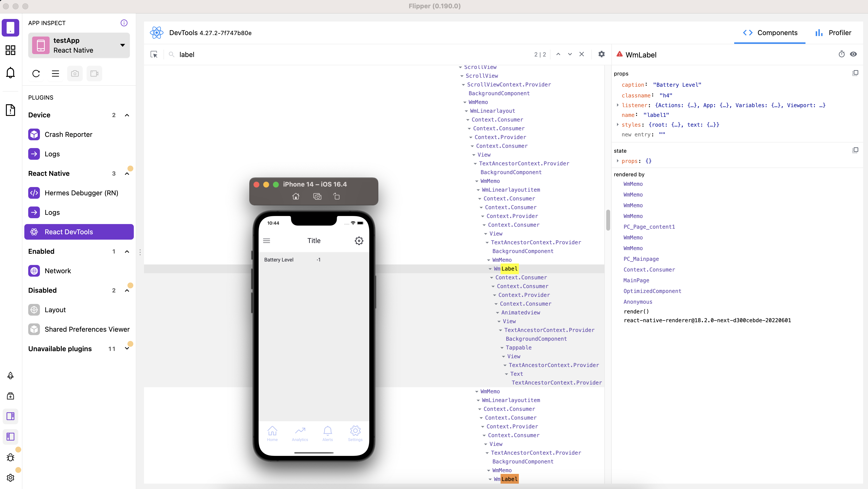This screenshot has width=868, height=489.
Task: Click copy props to clipboard icon
Action: [x=855, y=73]
